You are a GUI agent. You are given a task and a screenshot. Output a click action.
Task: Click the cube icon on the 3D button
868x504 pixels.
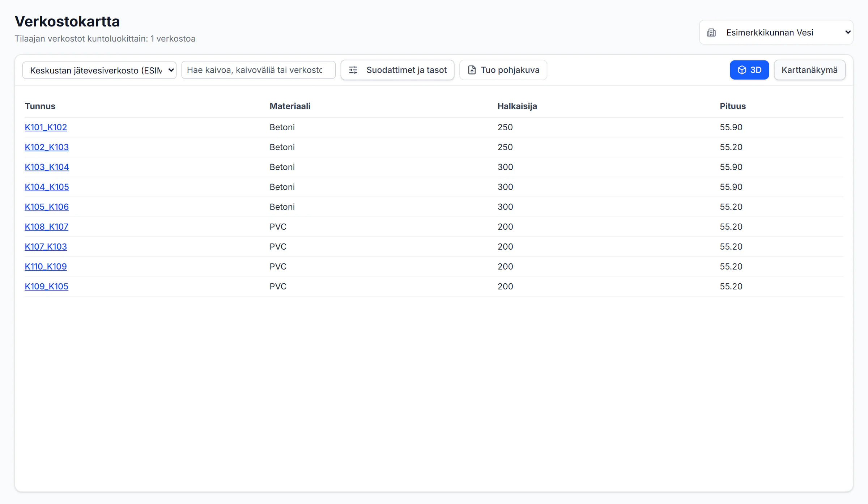click(742, 70)
